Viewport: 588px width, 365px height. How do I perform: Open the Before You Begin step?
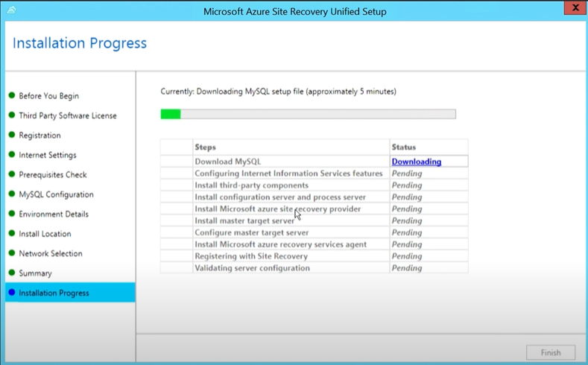pos(48,96)
